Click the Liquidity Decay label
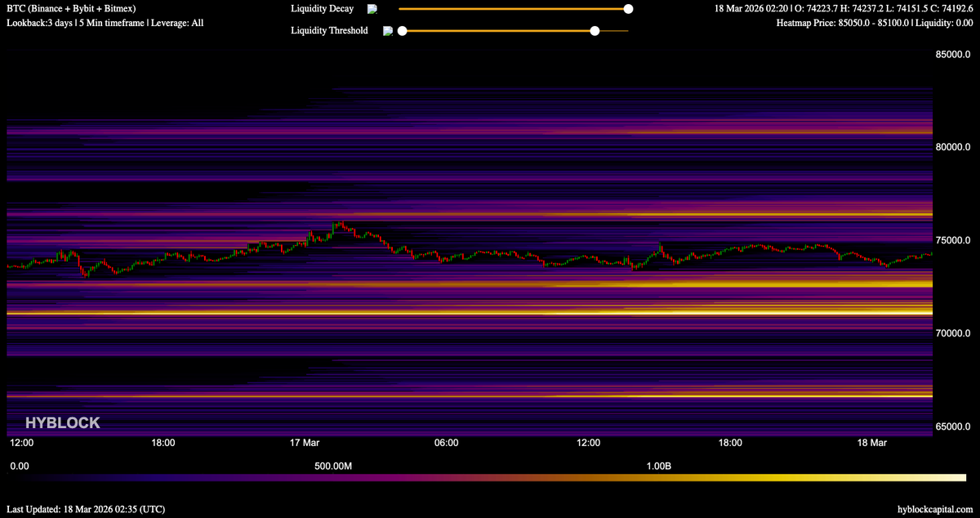The height and width of the screenshot is (518, 980). pos(323,9)
